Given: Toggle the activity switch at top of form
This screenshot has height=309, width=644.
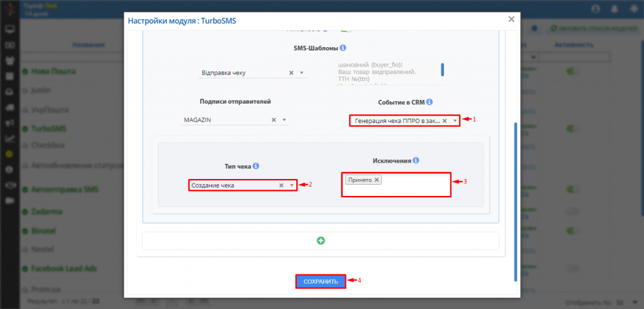Looking at the screenshot, I should [347, 28].
